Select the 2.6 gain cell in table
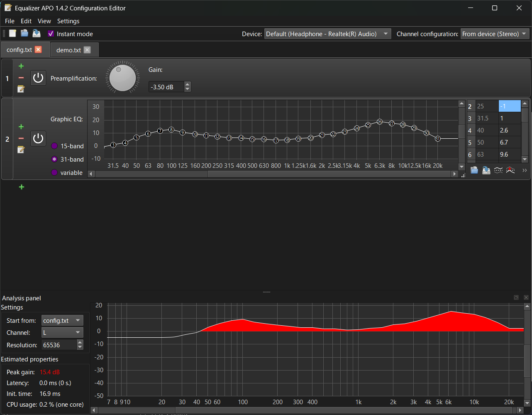The height and width of the screenshot is (415, 532). coord(510,130)
